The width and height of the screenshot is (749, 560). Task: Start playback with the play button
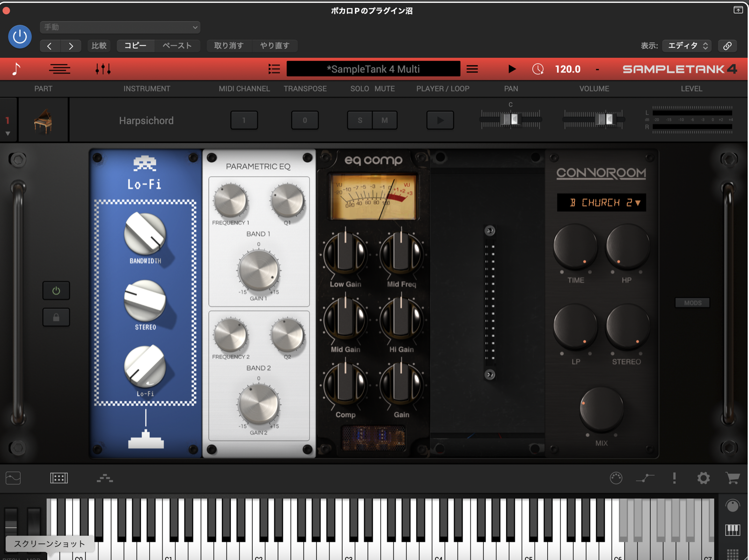(x=512, y=69)
